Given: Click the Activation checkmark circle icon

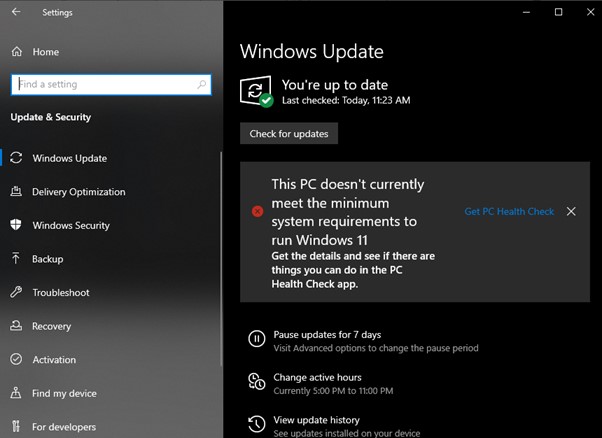Looking at the screenshot, I should [16, 359].
